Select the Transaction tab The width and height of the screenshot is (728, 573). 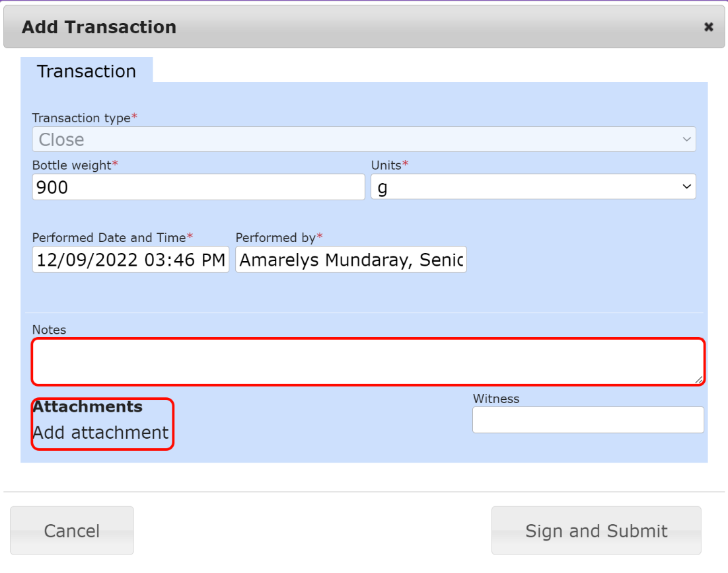coord(87,71)
